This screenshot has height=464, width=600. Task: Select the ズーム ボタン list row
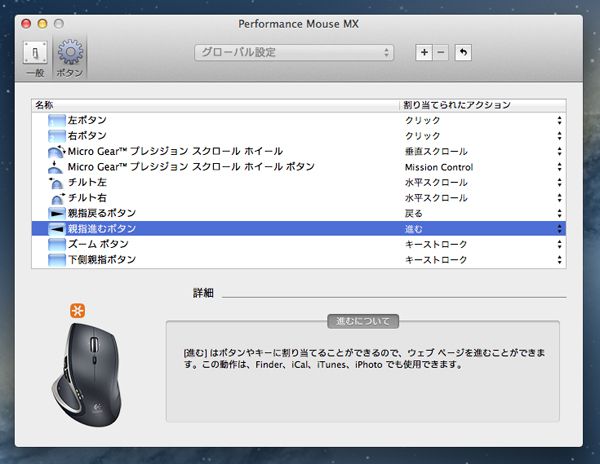pyautogui.click(x=200, y=244)
